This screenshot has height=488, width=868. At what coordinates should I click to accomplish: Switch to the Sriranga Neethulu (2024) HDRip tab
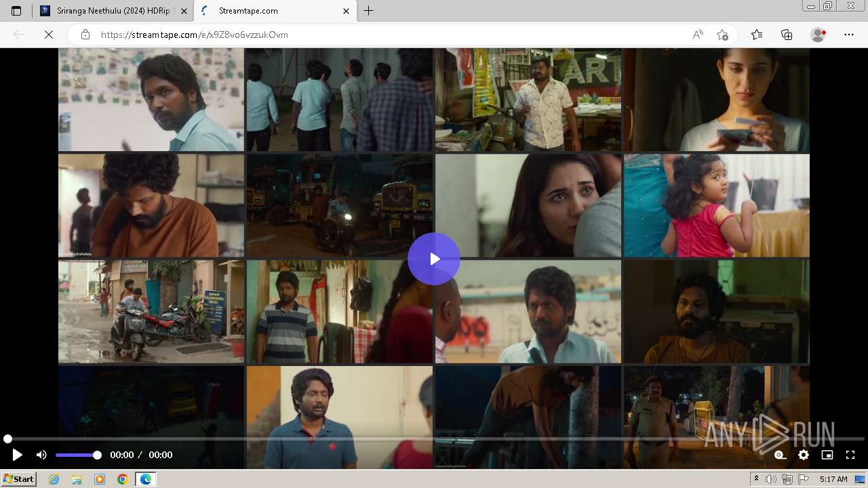[113, 11]
